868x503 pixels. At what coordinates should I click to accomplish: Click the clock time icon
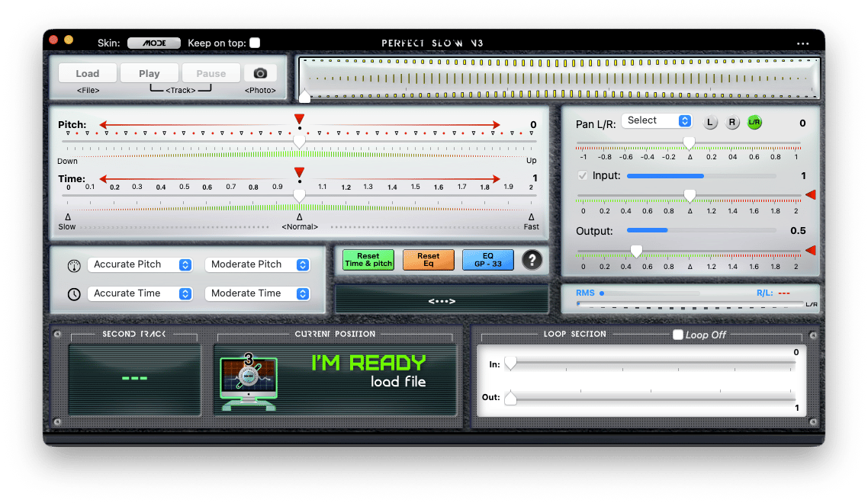(74, 294)
